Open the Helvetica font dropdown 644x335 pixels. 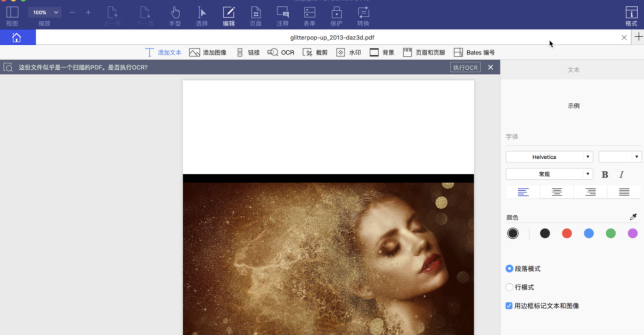pyautogui.click(x=549, y=157)
